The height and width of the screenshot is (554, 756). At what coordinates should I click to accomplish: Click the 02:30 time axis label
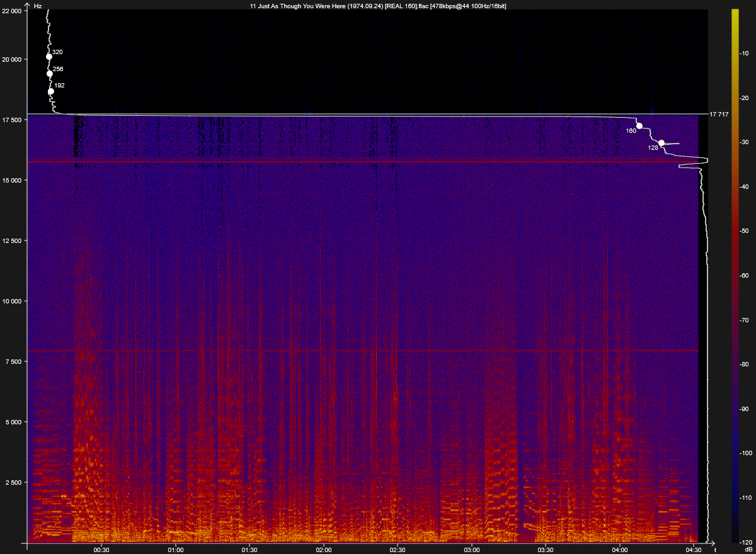(x=398, y=549)
